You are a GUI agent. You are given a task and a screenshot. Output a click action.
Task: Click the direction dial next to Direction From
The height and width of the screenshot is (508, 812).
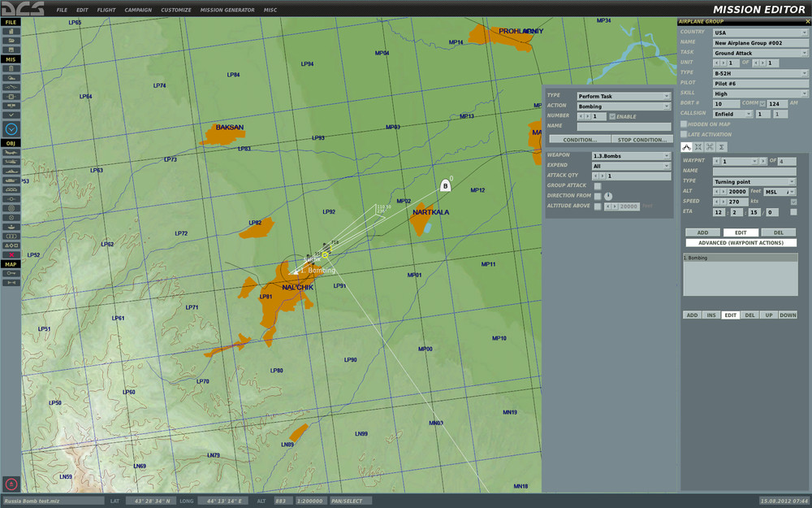[x=607, y=196]
